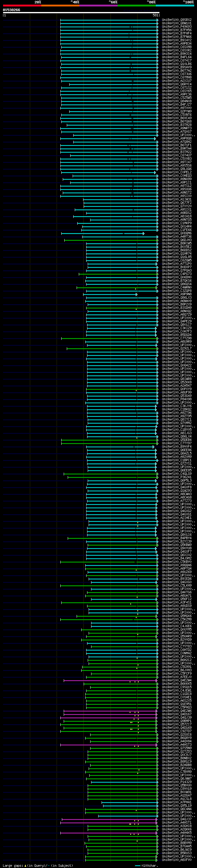
Task: Click the query end position 581
Action: 155,15
